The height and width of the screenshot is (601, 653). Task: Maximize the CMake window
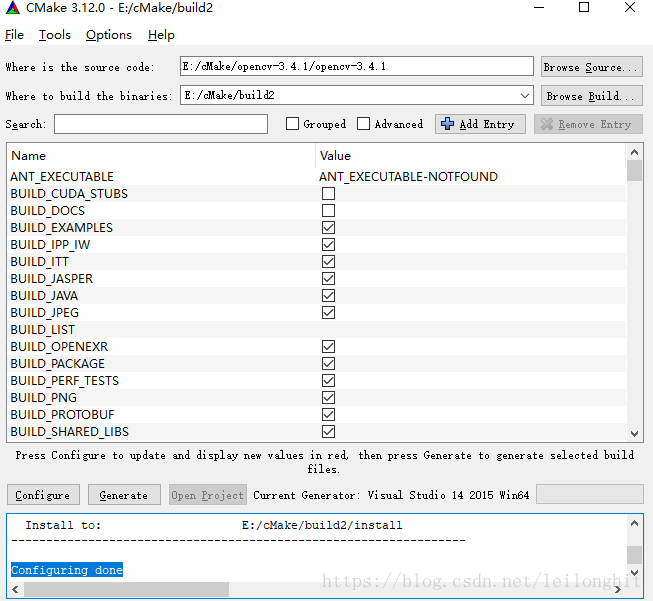tap(584, 7)
